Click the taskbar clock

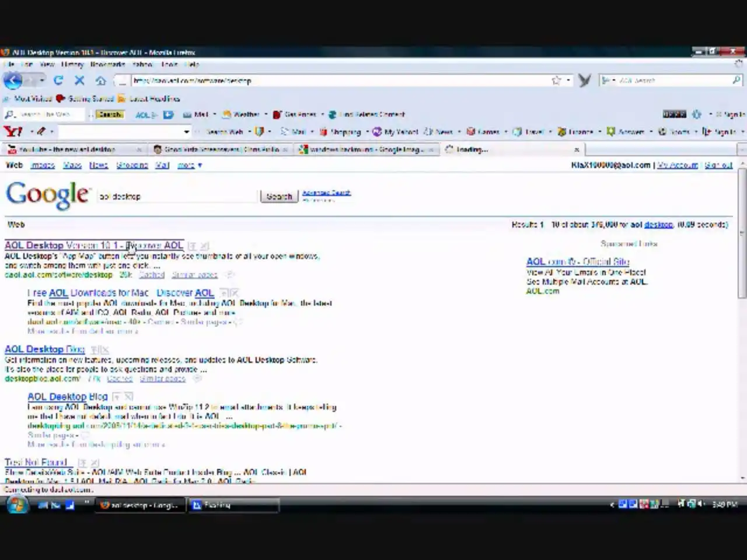click(x=725, y=505)
